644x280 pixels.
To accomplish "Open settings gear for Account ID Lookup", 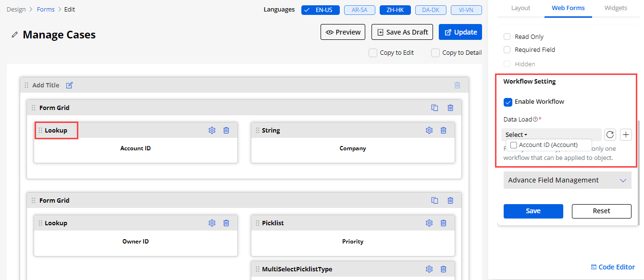I will [x=212, y=130].
